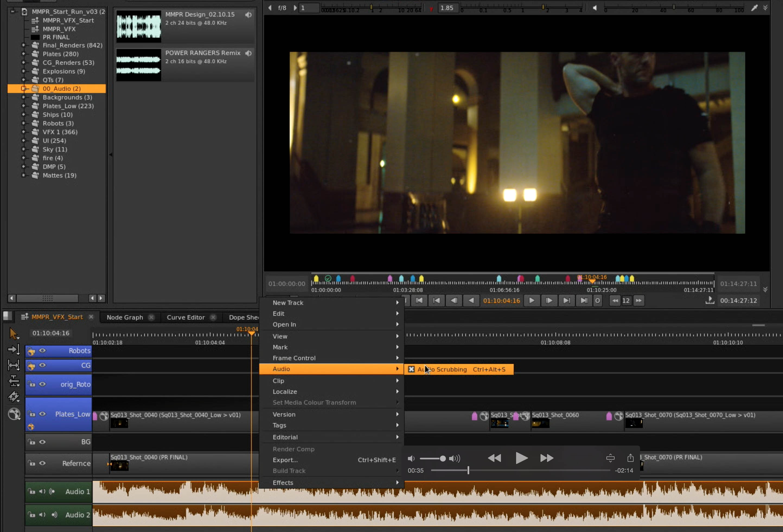783x532 pixels.
Task: Collapse the MMPR_Start_Run_v03 project
Action: pos(13,12)
